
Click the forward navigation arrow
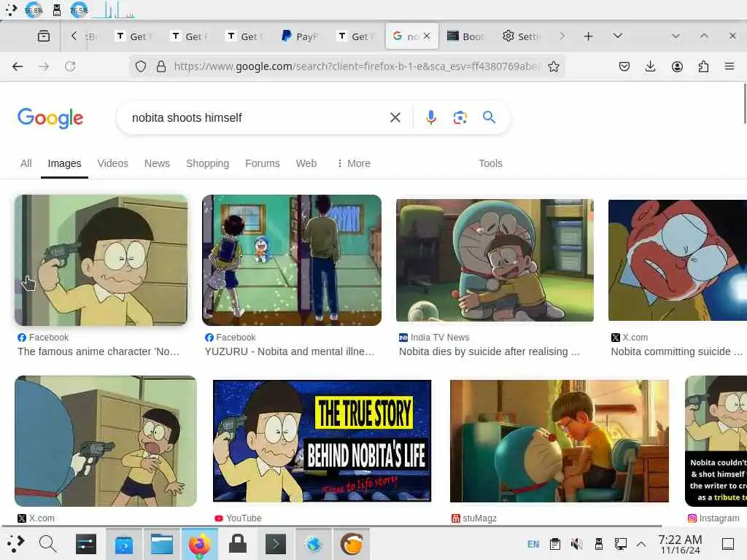[44, 66]
